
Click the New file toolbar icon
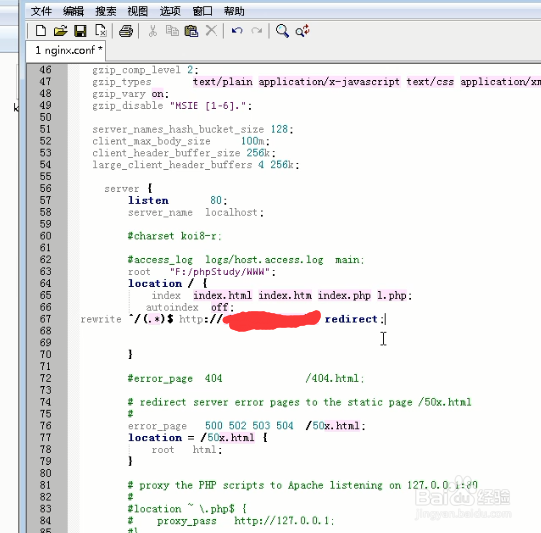pos(41,31)
